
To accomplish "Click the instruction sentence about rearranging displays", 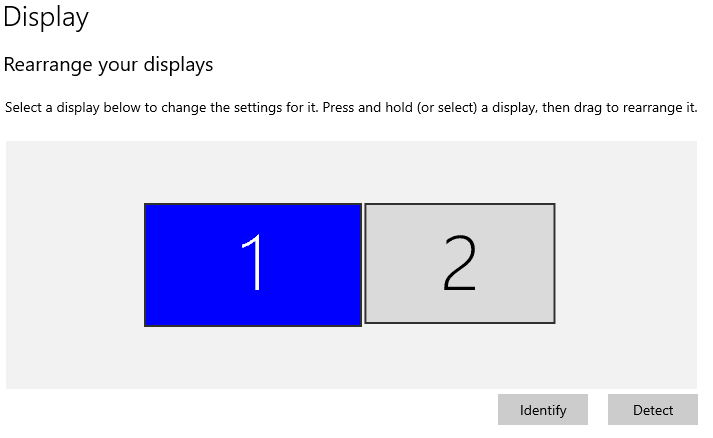I will tap(351, 107).
